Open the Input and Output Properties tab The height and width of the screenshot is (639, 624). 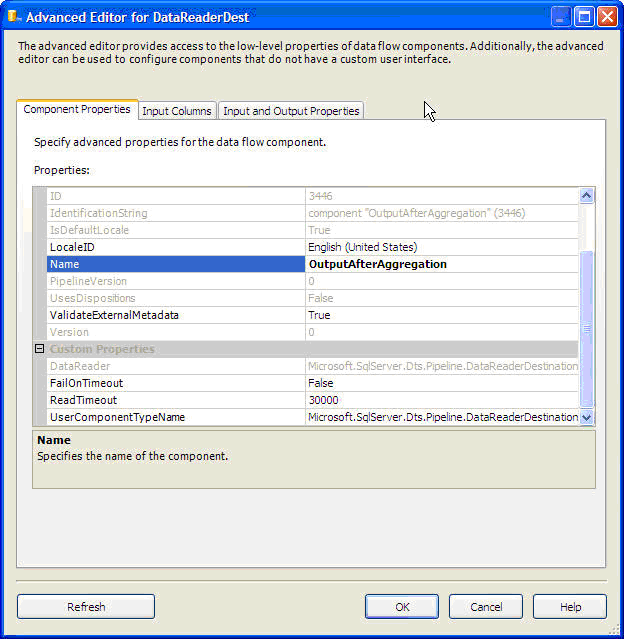point(291,111)
